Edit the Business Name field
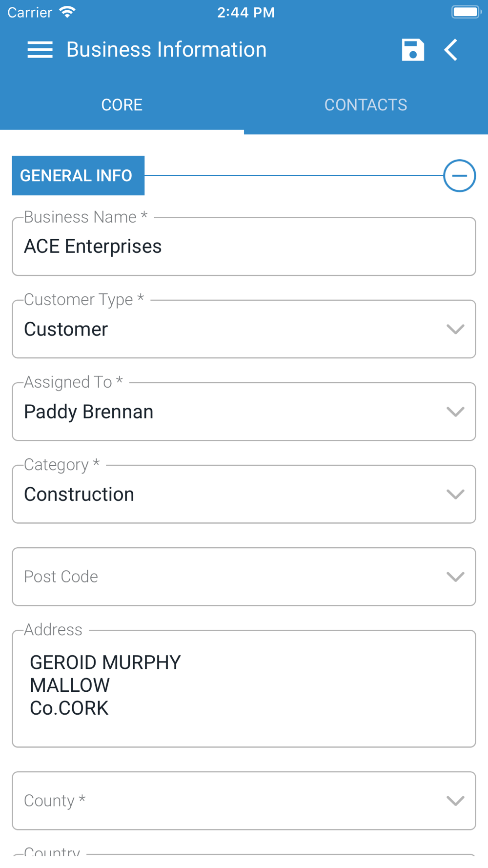488x868 pixels. pos(244,247)
